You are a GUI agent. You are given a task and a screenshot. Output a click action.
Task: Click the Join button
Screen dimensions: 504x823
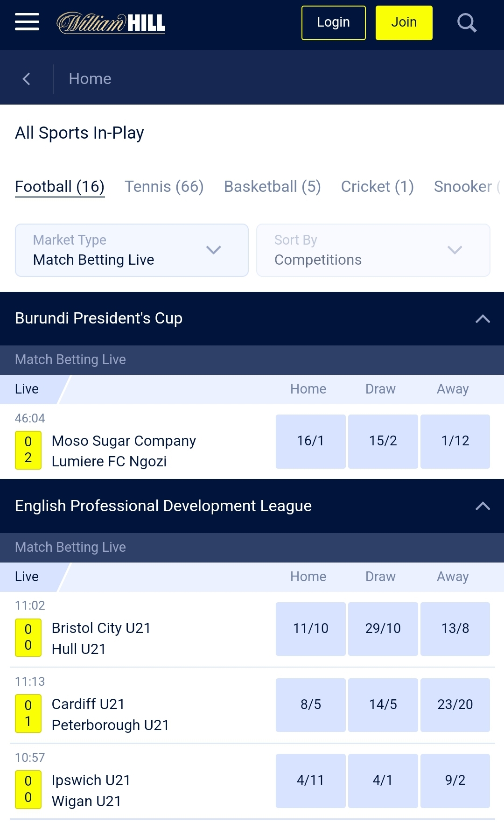403,22
